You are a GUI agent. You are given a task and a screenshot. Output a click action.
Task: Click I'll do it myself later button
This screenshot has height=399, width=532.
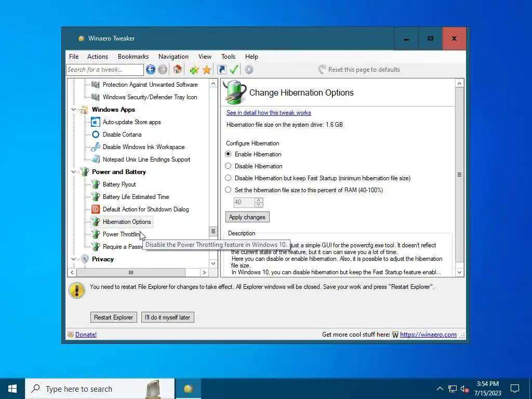click(x=168, y=317)
